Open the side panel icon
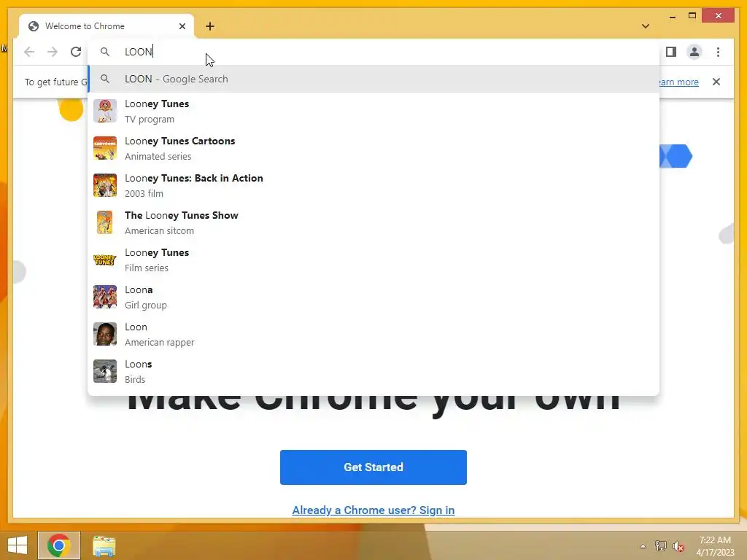The image size is (747, 560). point(671,52)
